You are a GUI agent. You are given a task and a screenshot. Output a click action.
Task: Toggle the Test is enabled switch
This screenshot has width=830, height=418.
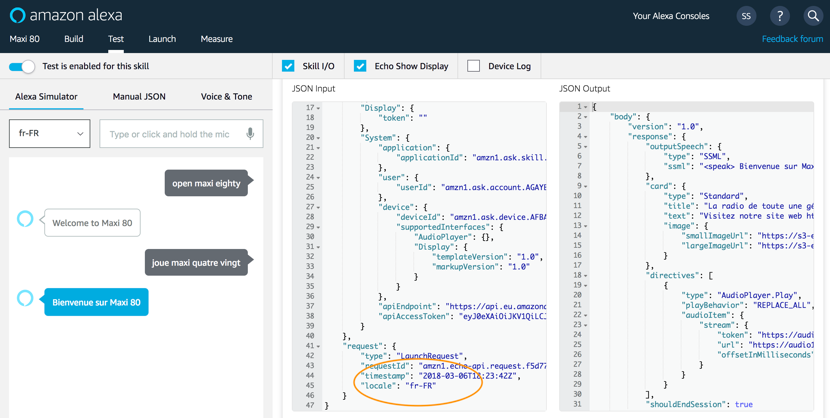22,67
